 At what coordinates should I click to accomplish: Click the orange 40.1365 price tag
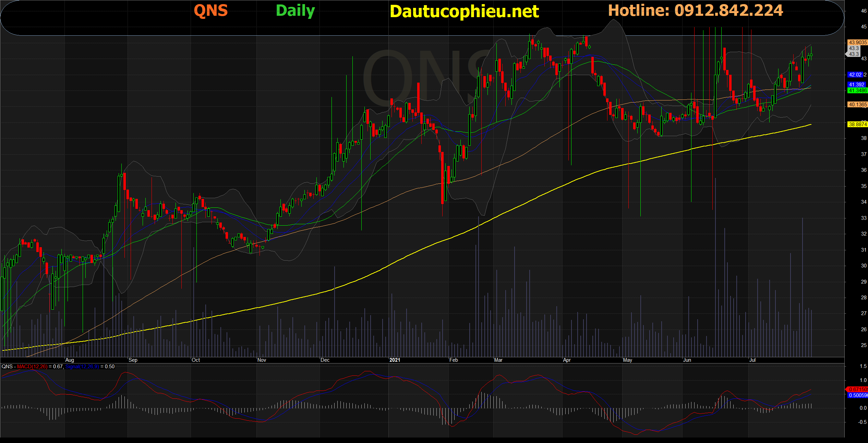857,105
